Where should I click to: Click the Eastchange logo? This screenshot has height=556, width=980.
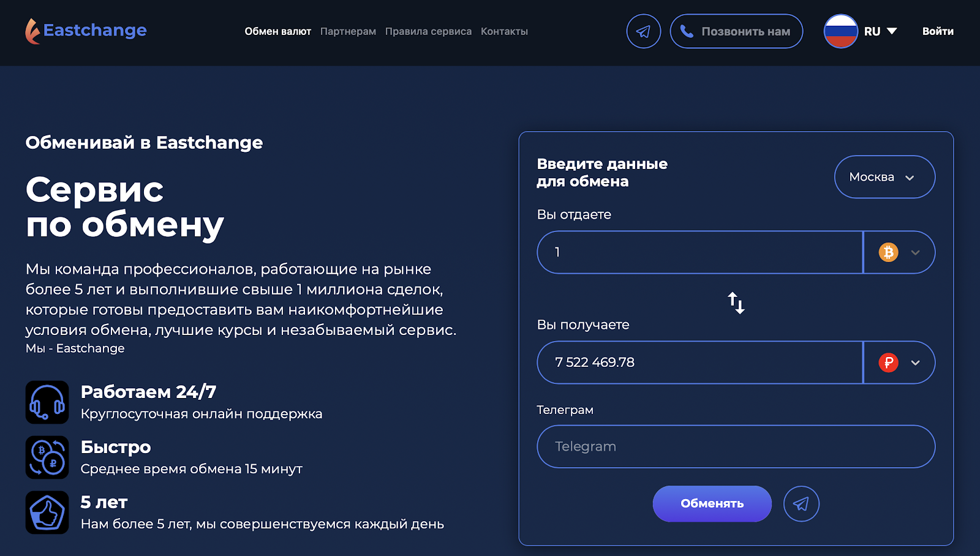click(86, 31)
